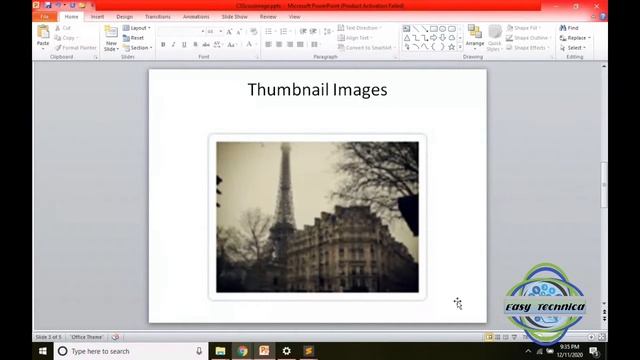Click the Copy command
640x360 pixels.
[x=66, y=38]
